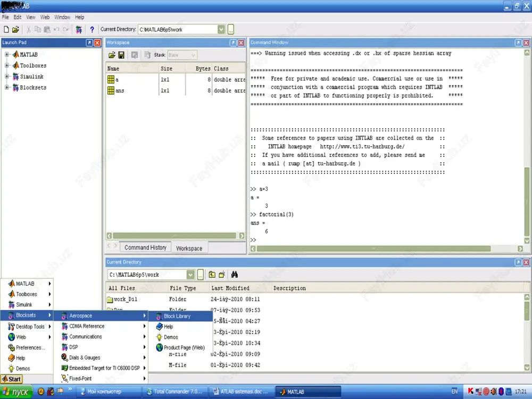The height and width of the screenshot is (399, 532).
Task: Expand the Blocksets tree node
Action: click(7, 87)
